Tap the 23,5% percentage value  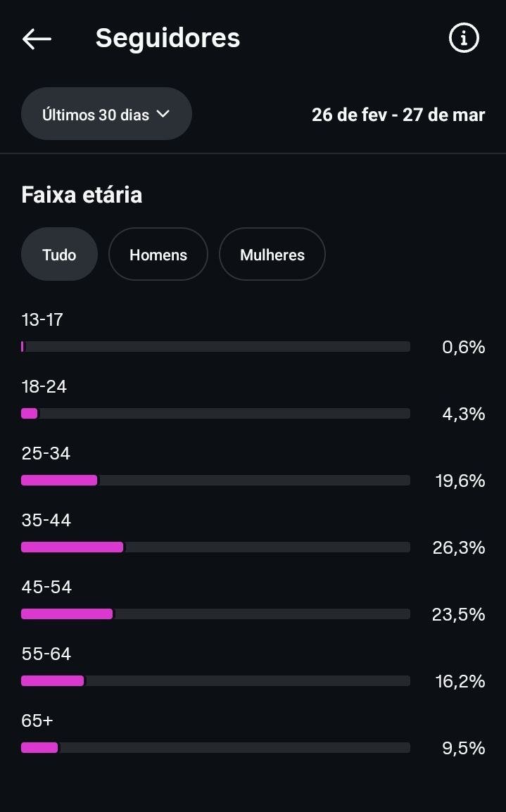(x=458, y=615)
